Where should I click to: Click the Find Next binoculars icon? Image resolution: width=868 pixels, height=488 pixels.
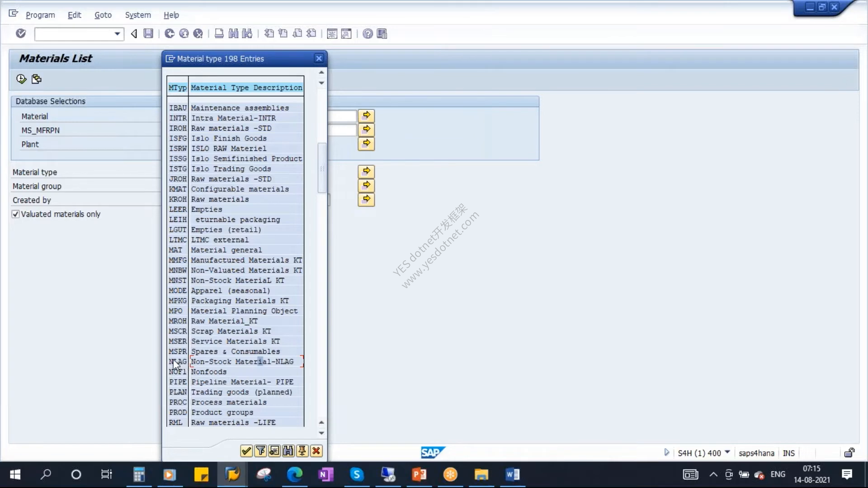click(x=247, y=33)
